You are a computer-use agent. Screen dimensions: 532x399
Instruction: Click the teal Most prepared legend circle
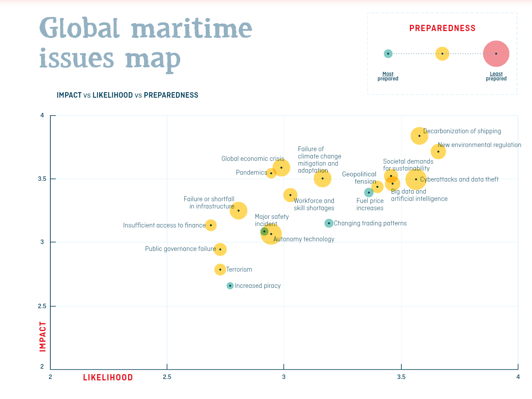pos(388,54)
